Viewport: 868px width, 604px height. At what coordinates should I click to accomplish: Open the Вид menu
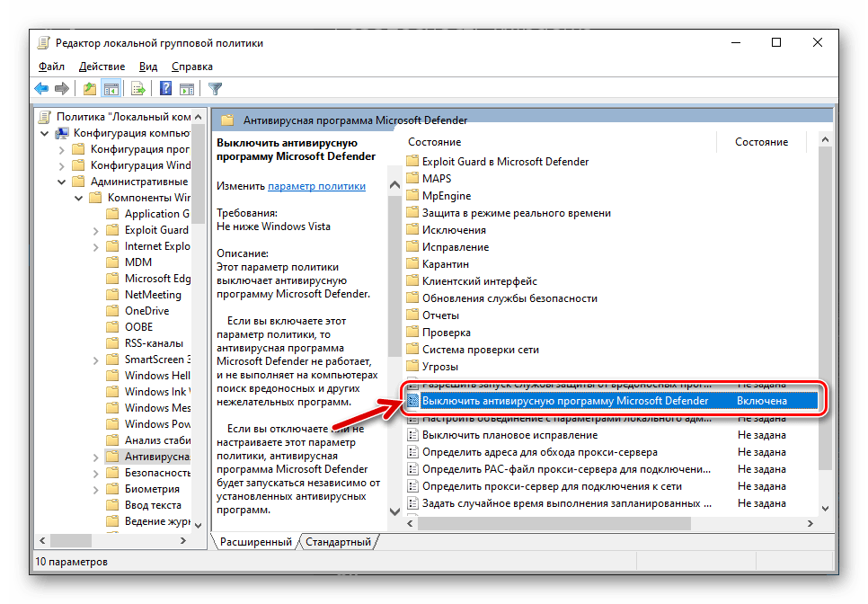147,67
